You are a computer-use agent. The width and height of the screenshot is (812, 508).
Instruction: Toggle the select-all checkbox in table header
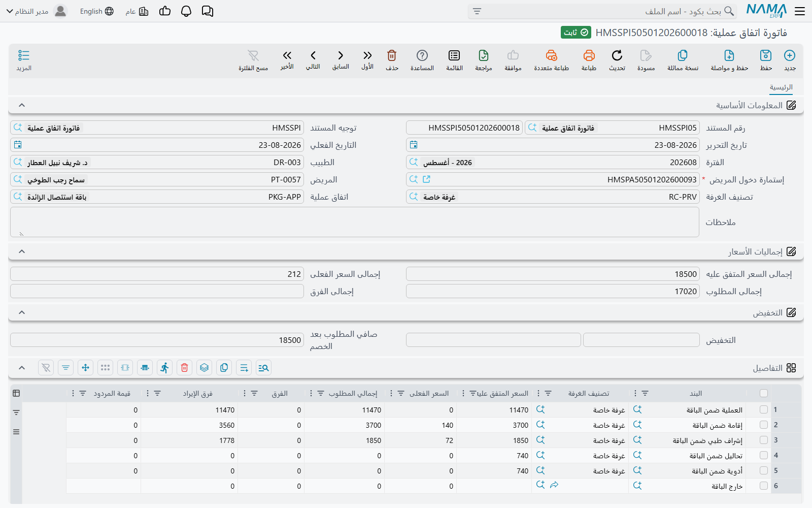click(764, 393)
